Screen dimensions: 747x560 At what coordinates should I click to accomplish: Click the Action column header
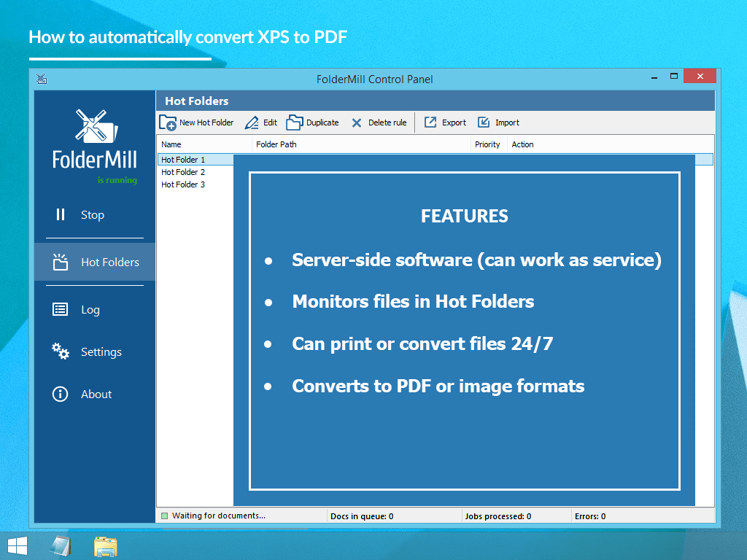click(x=522, y=144)
